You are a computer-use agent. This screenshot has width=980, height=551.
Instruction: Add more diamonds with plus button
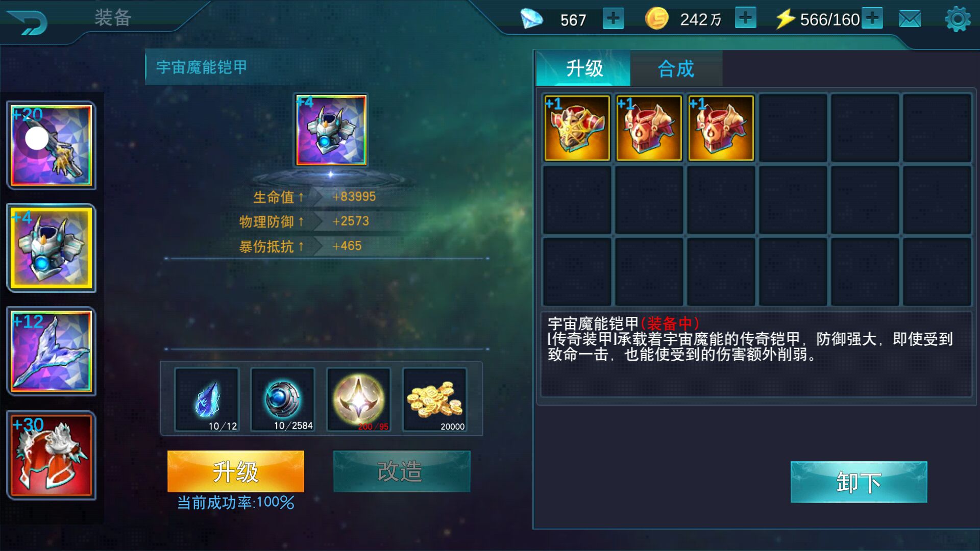coord(613,19)
